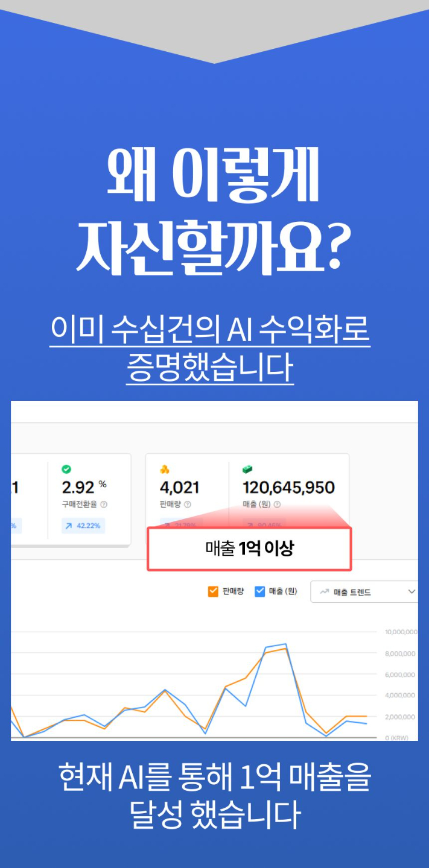Click the underlined 증명했습니다 text
The image size is (429, 868).
210,367
